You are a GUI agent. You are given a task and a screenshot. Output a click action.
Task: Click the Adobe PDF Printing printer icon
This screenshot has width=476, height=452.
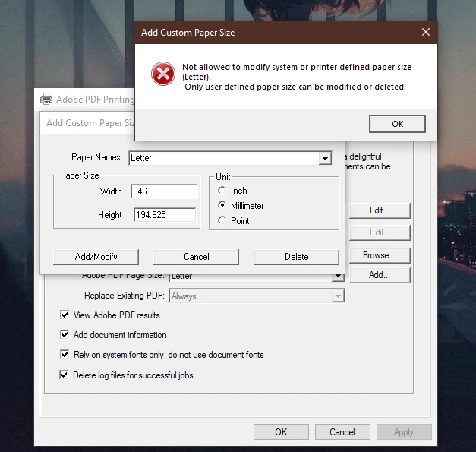coord(46,99)
